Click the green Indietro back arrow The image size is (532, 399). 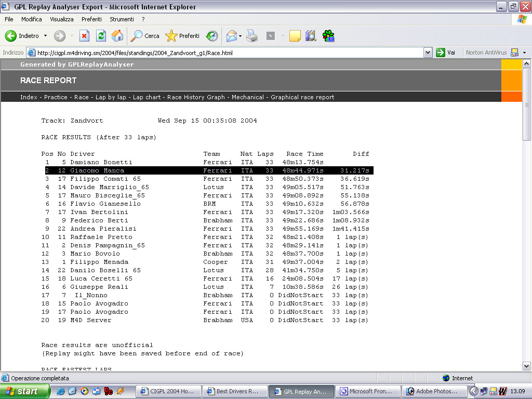point(10,36)
